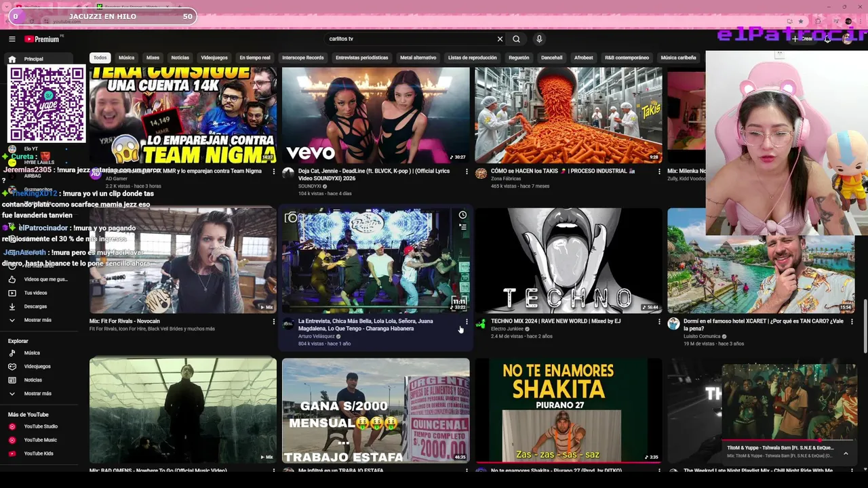868x488 pixels.
Task: Select the Listas de reproducción chip
Action: 472,58
